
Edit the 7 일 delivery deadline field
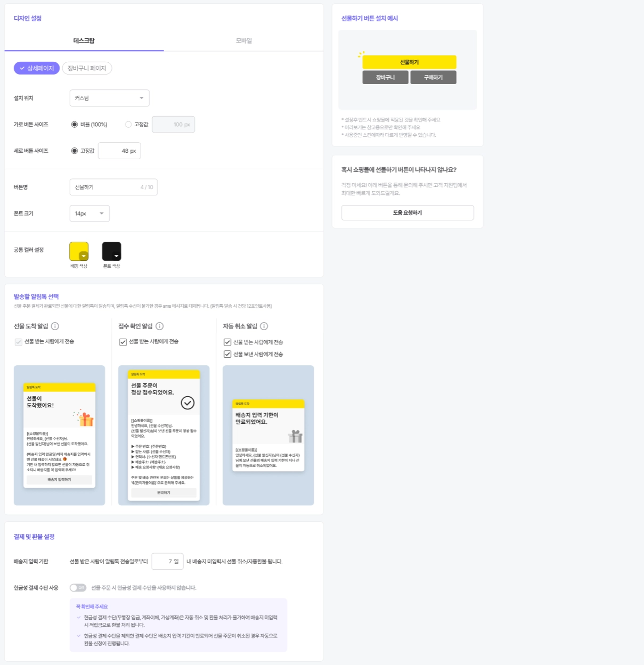(x=167, y=561)
